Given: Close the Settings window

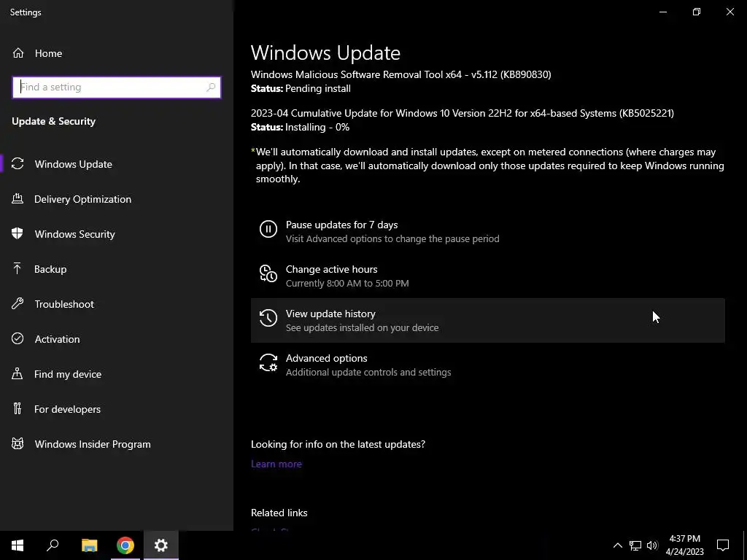Looking at the screenshot, I should (x=729, y=12).
